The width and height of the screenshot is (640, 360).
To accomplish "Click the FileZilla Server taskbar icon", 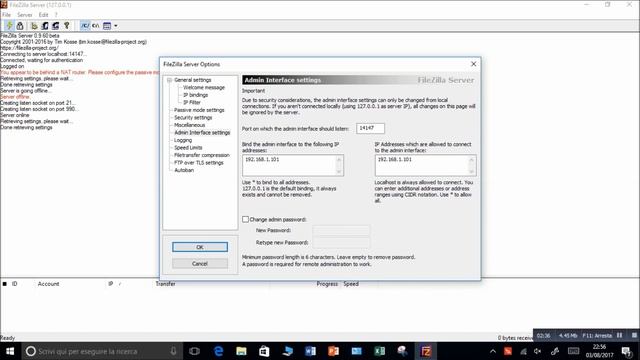I will (x=426, y=351).
